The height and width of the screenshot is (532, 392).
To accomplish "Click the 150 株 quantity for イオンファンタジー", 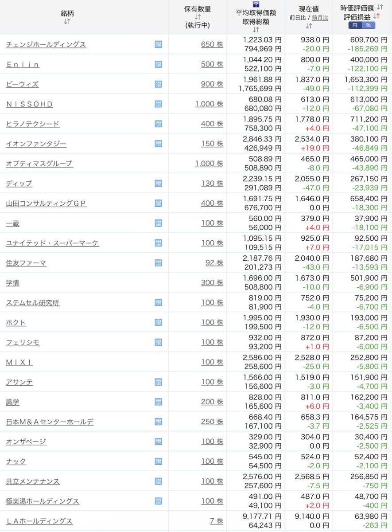I will coord(212,144).
